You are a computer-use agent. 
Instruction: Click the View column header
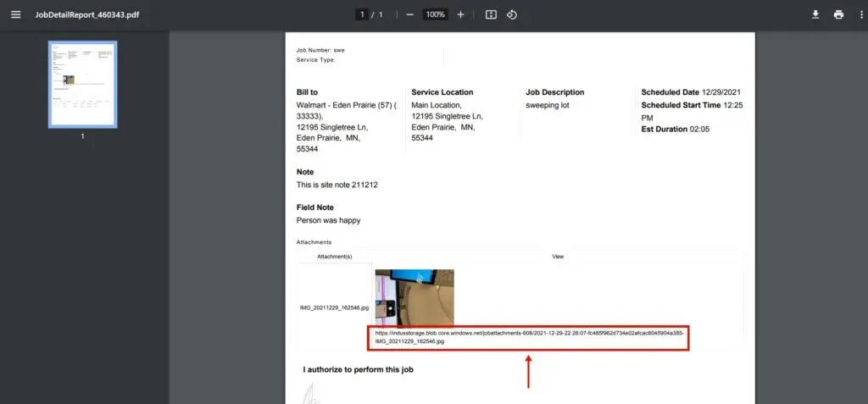[558, 257]
